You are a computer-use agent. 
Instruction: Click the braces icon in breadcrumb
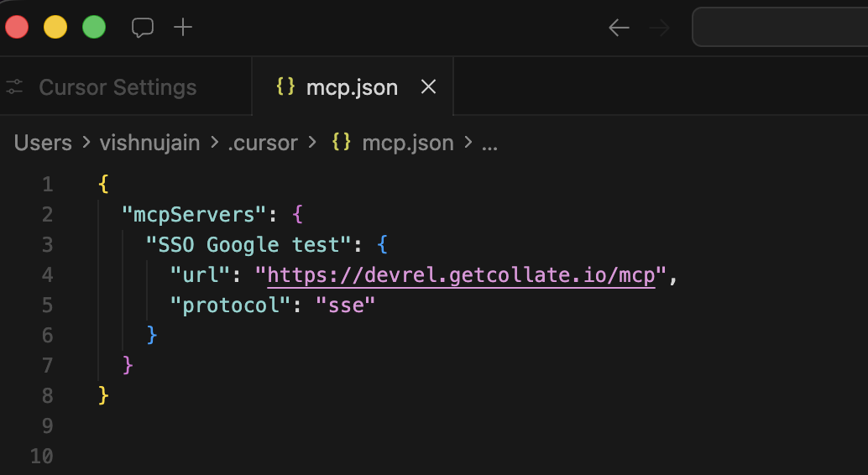tap(342, 143)
